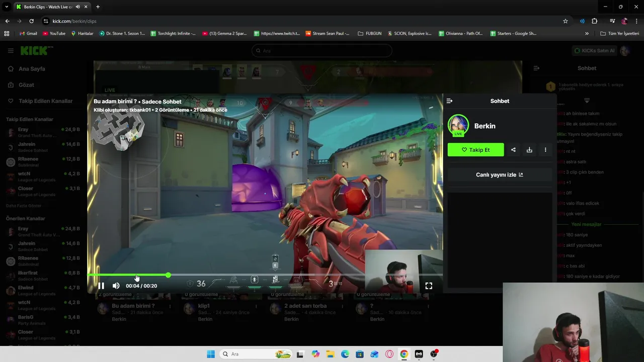Open Windows Start menu
This screenshot has height=362, width=644.
211,354
